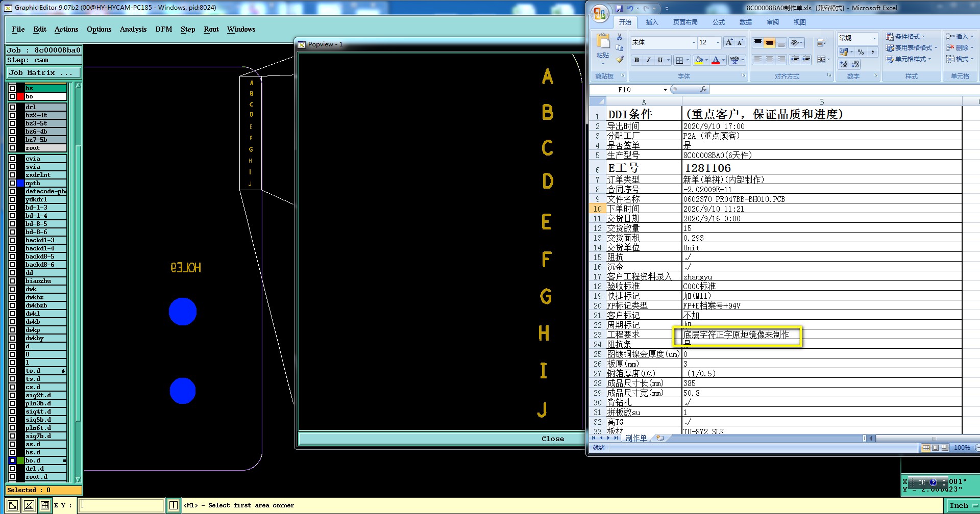The image size is (980, 514).
Task: Open the font size dropdown showing 12
Action: pos(718,42)
